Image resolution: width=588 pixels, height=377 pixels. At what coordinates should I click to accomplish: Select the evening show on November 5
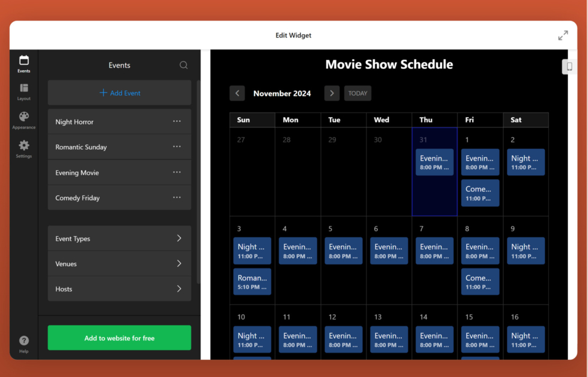pos(343,251)
